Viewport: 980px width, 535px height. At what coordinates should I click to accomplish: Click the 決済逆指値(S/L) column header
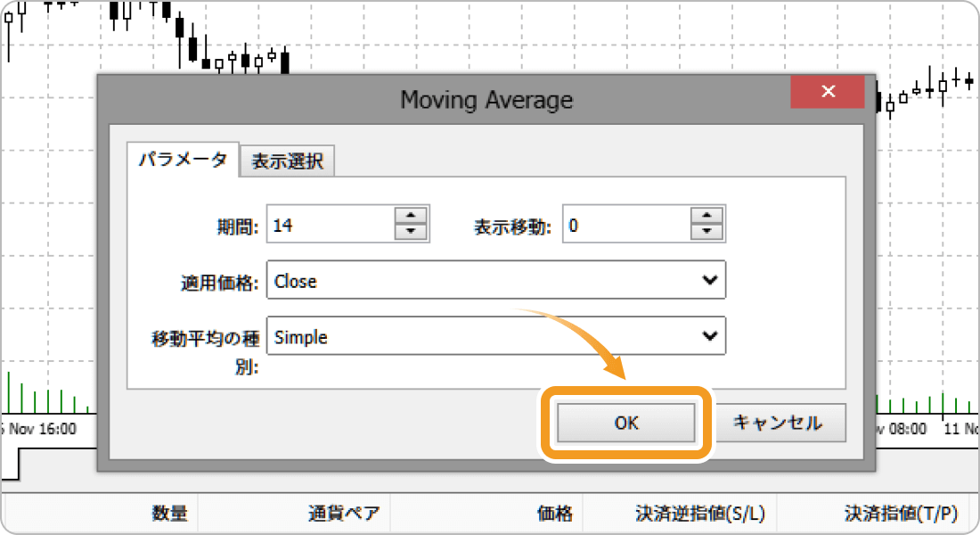click(700, 514)
